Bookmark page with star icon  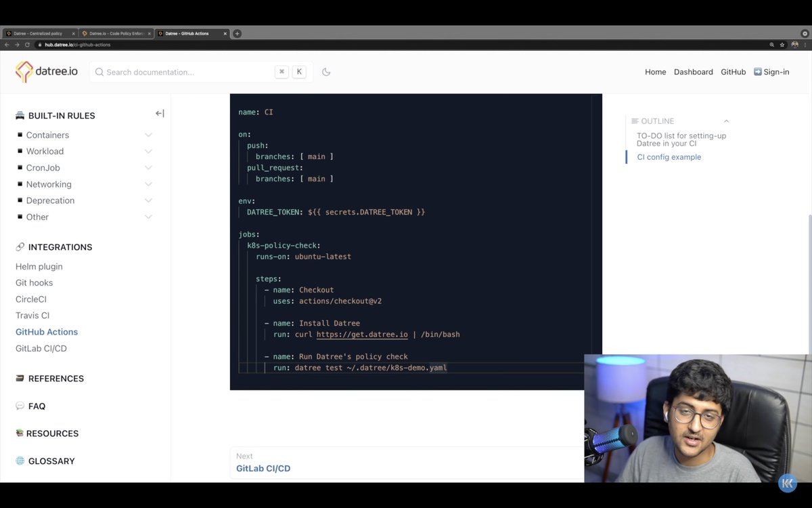pos(782,45)
